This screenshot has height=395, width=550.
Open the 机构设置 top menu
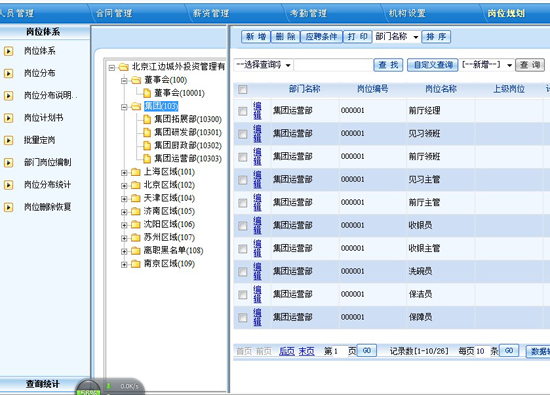coord(407,14)
